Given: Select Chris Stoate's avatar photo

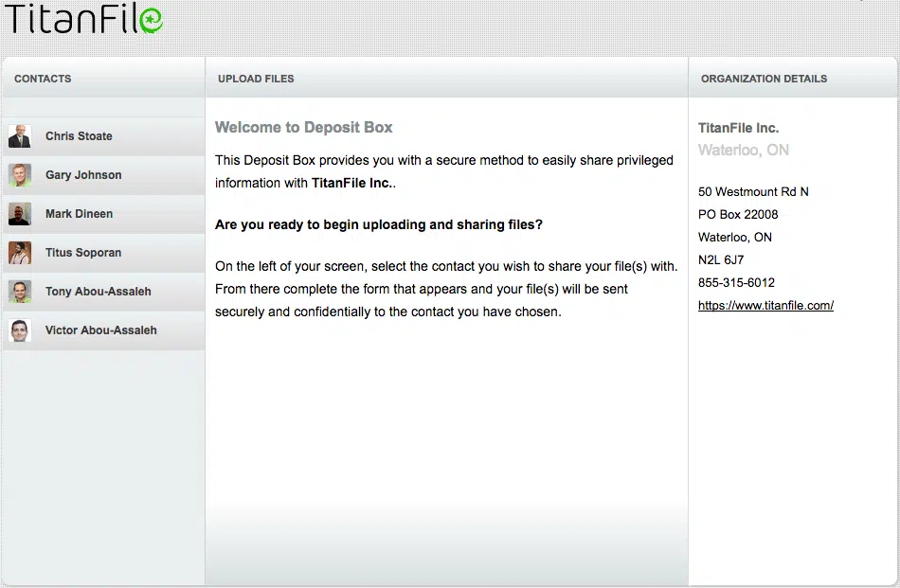Looking at the screenshot, I should (x=20, y=136).
